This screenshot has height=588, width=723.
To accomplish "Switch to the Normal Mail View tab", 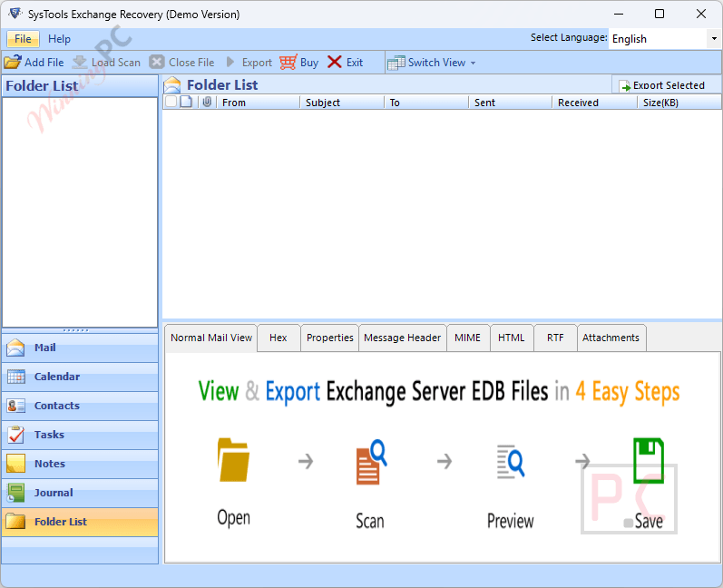I will [x=211, y=338].
